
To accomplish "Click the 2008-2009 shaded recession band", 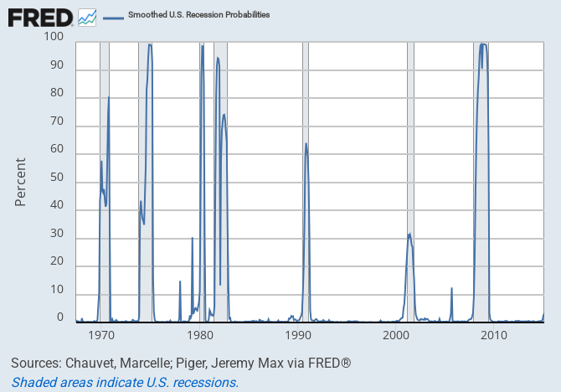I will (x=481, y=209).
